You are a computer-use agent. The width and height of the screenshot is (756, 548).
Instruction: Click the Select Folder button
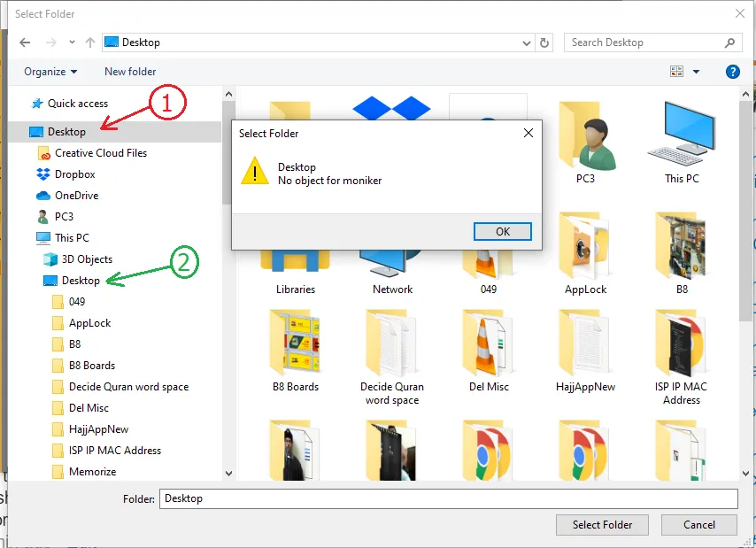click(602, 525)
